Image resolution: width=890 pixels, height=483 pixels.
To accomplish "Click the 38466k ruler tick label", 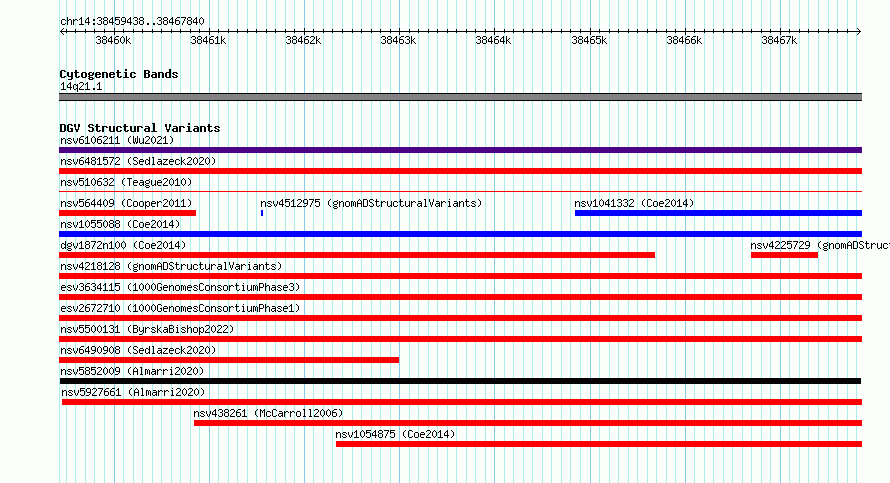I will [x=684, y=40].
